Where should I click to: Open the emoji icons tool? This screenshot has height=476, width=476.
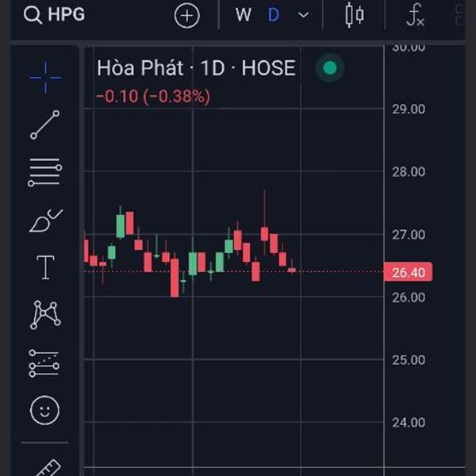click(45, 410)
